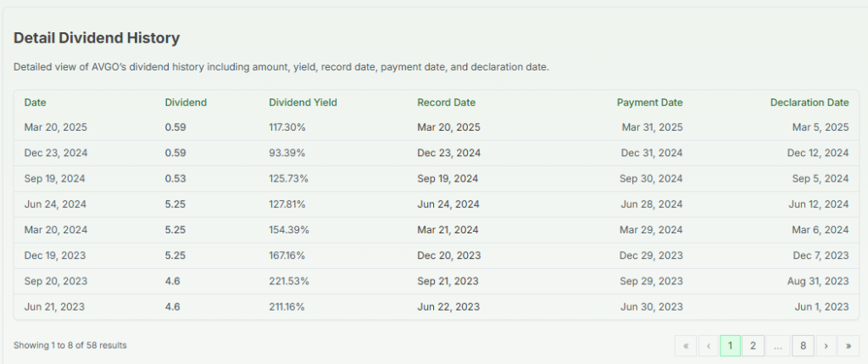The image size is (868, 364).
Task: Select page 1 in pagination
Action: point(730,345)
